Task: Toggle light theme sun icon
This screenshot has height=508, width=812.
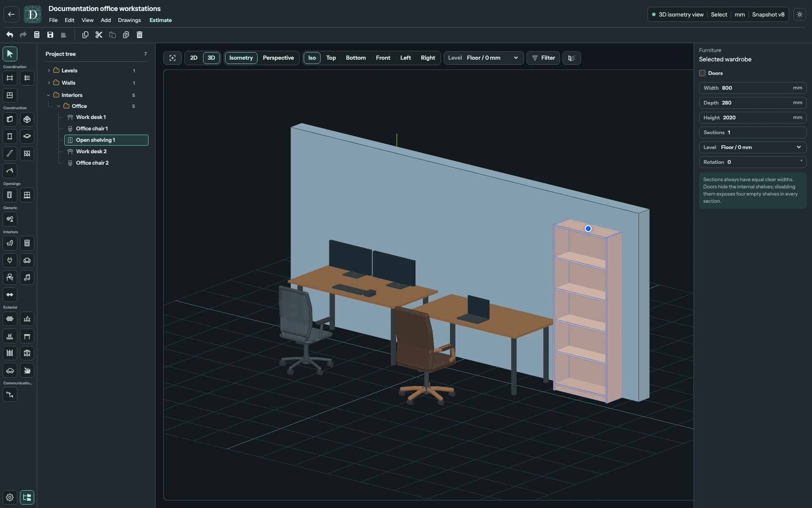Action: [x=800, y=14]
